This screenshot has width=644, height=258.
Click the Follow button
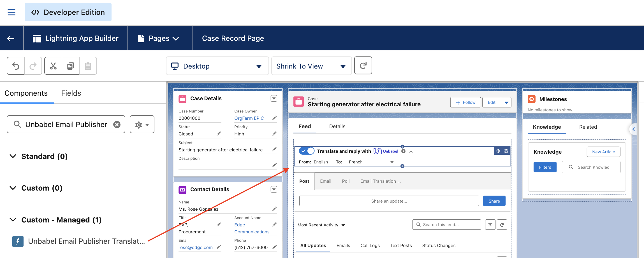click(465, 102)
